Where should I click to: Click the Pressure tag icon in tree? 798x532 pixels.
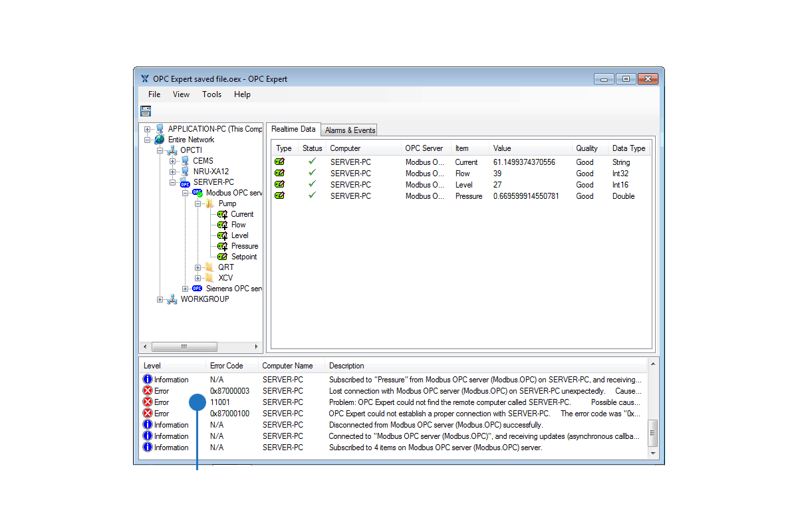coord(223,246)
